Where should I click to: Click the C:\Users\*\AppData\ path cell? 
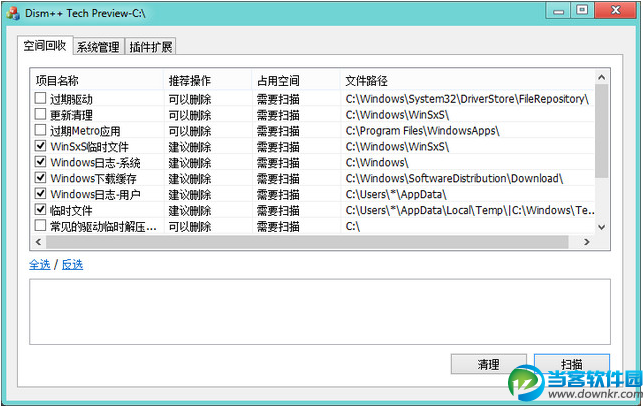[396, 194]
